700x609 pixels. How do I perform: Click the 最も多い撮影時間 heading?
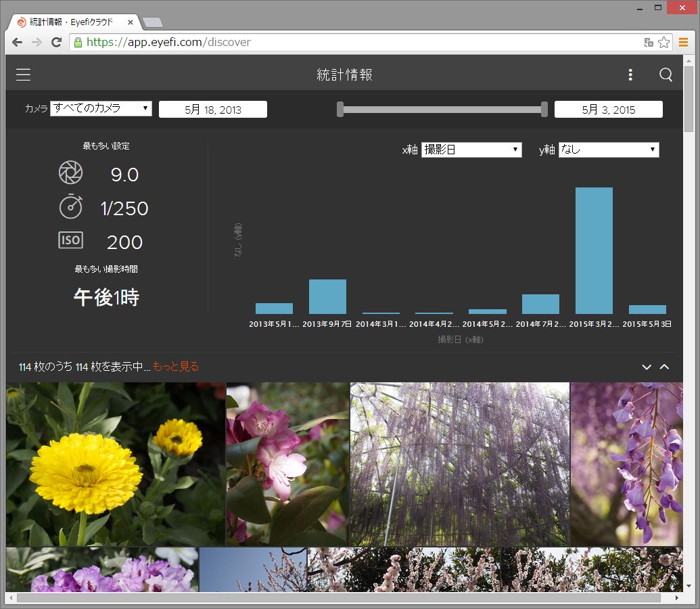(x=106, y=269)
